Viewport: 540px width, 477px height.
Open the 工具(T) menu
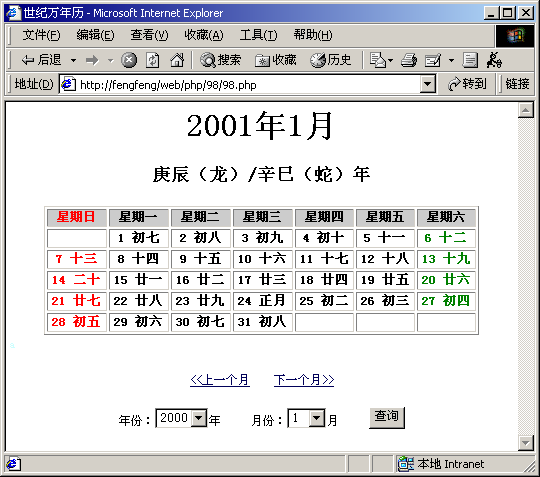[258, 35]
